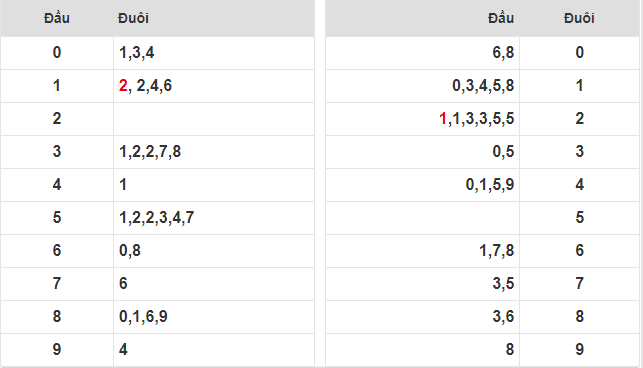Screen dimensions: 643x368
Task: Click cell with values 1,7,8
Action: pos(422,251)
